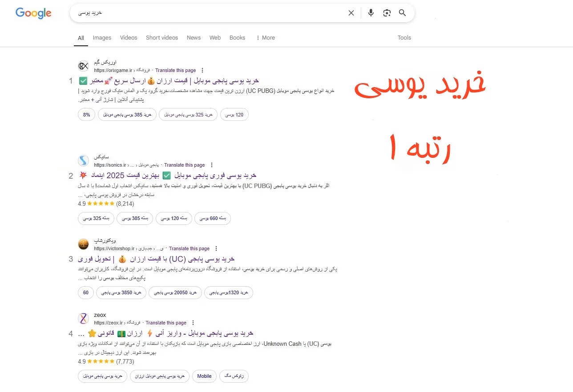Click the '60' chip under victorshop

[x=86, y=292]
